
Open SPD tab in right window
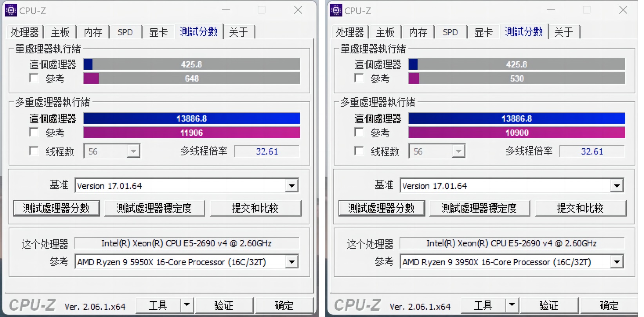pyautogui.click(x=450, y=32)
